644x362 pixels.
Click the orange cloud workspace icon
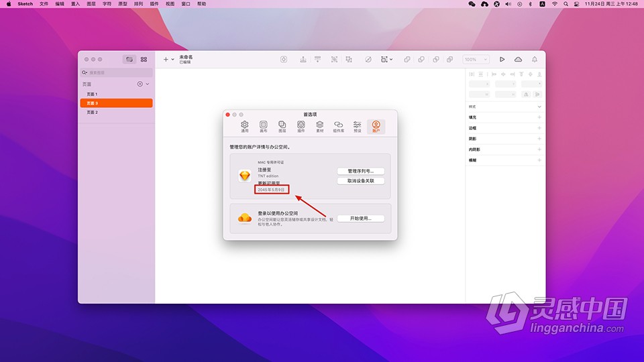tap(245, 218)
